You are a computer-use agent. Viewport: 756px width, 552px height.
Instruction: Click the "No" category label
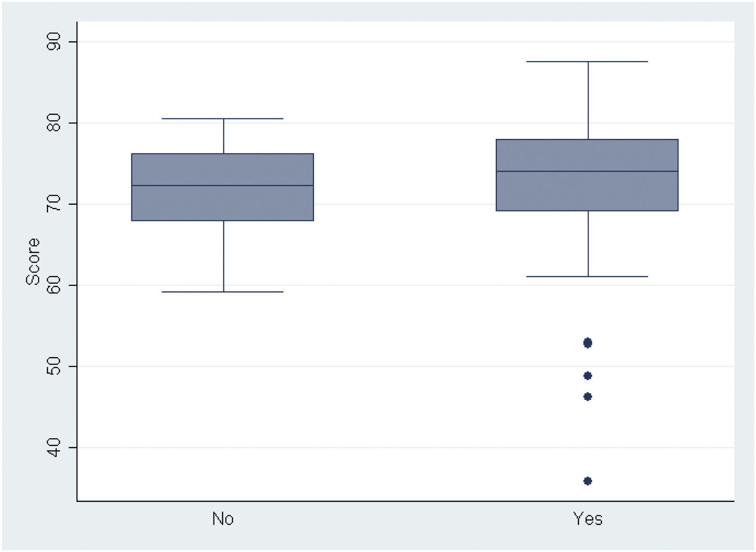pyautogui.click(x=223, y=519)
